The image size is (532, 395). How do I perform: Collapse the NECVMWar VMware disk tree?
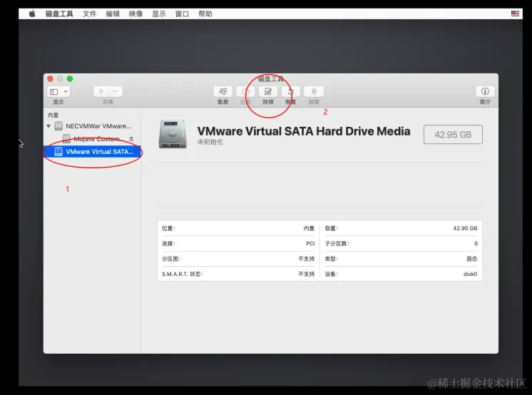click(48, 126)
